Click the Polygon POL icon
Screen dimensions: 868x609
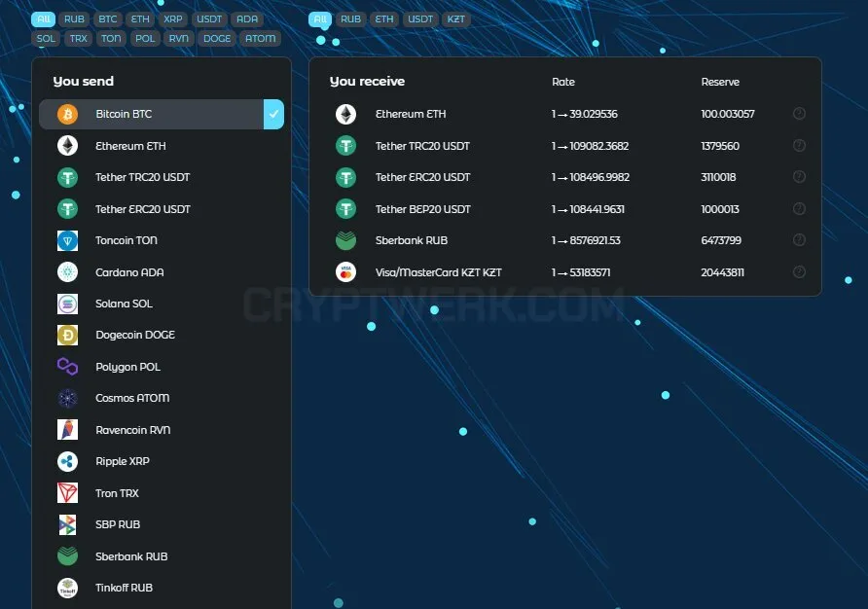point(67,367)
